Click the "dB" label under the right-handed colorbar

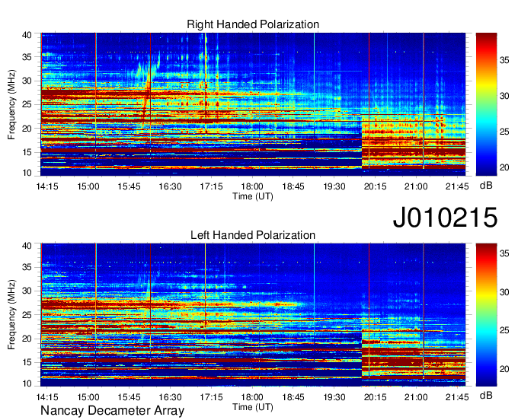486,186
